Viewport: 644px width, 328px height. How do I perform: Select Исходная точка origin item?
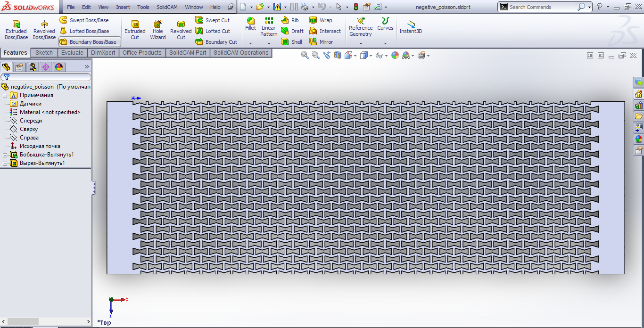[x=40, y=146]
